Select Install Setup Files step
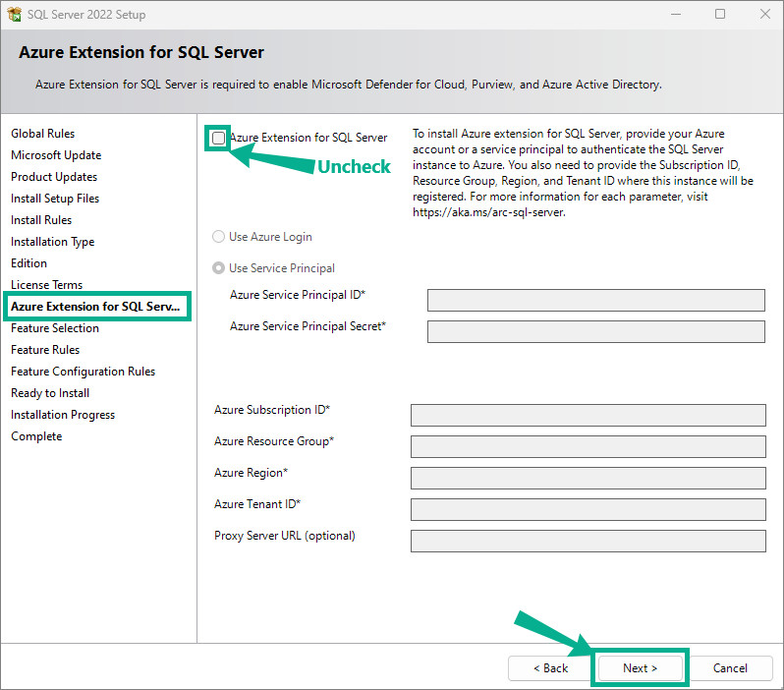 tap(55, 199)
